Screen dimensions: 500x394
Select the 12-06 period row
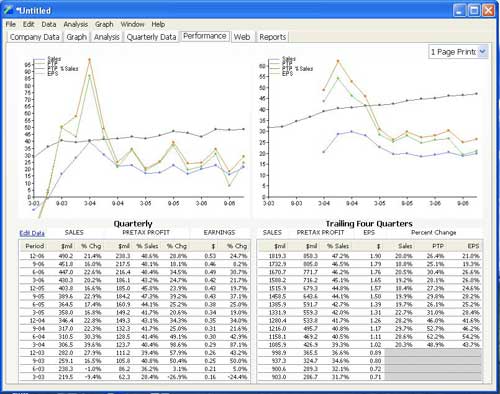point(135,256)
